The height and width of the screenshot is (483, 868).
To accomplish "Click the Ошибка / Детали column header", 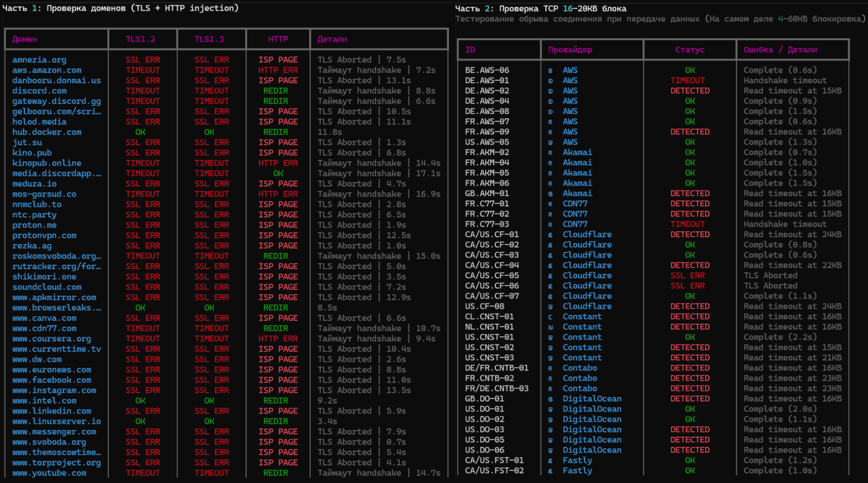I will pos(780,50).
